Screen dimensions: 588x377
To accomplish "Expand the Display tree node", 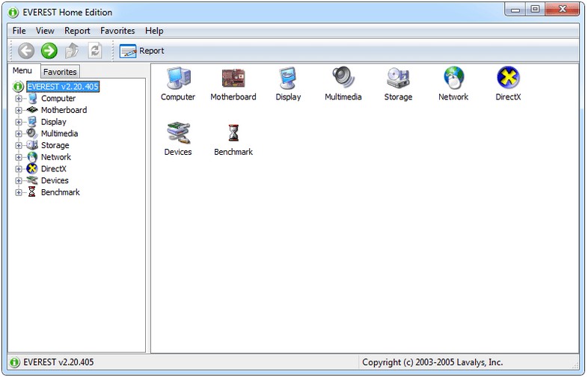I will point(18,122).
